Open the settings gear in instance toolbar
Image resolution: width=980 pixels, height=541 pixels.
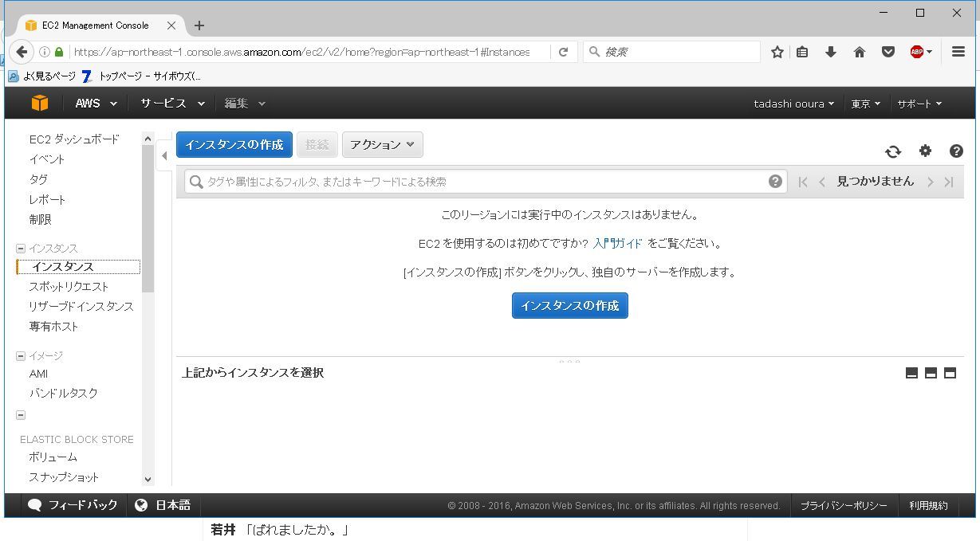click(x=925, y=151)
